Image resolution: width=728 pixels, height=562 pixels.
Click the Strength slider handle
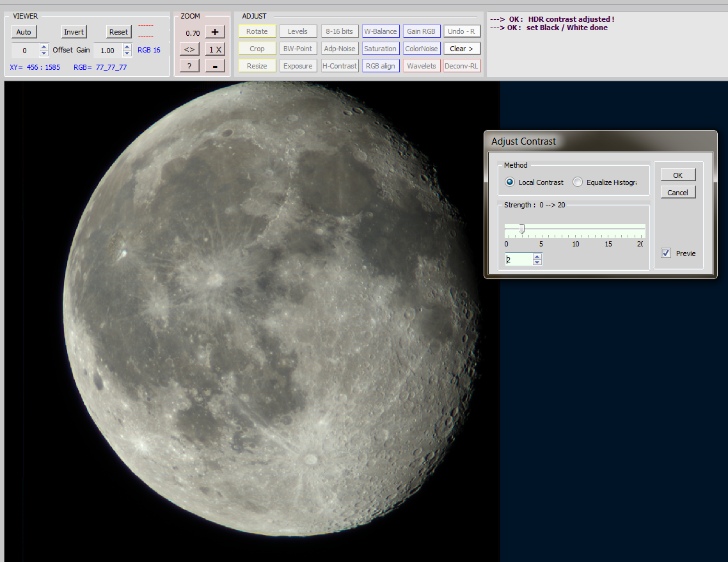pyautogui.click(x=522, y=229)
